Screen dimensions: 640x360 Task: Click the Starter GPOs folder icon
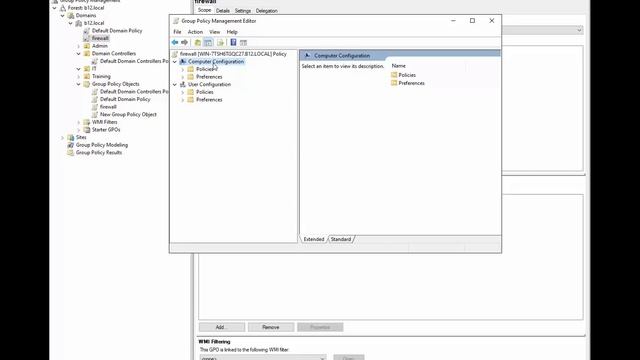coord(87,130)
